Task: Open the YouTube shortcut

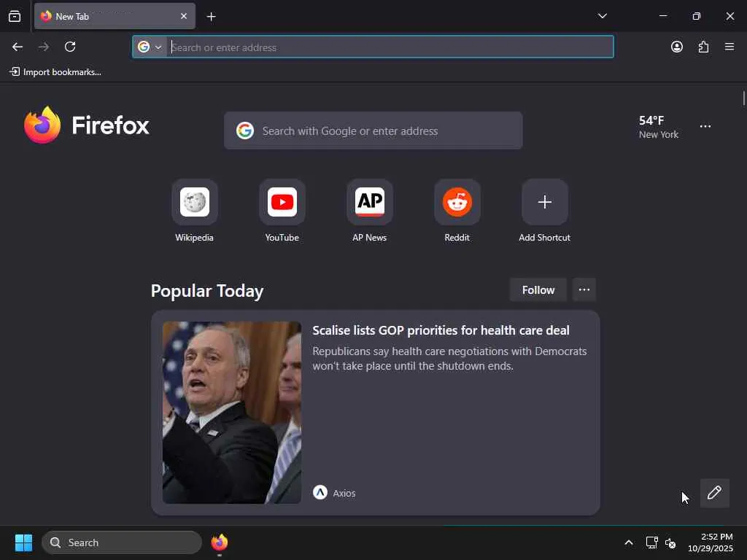Action: pos(282,211)
